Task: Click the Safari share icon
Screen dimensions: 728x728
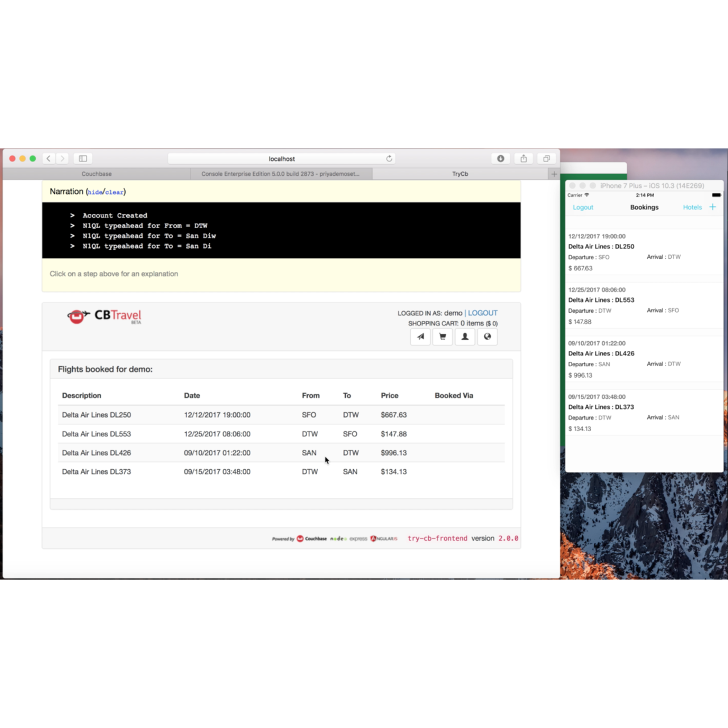Action: 523,158
